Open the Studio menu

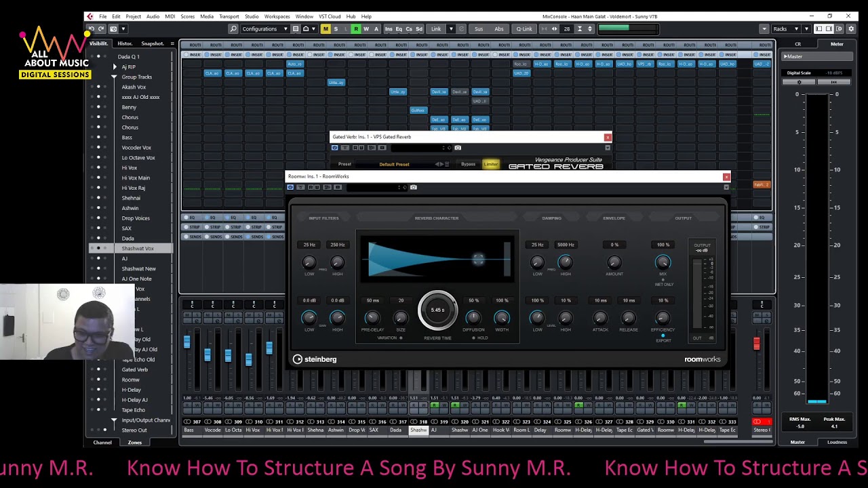252,16
